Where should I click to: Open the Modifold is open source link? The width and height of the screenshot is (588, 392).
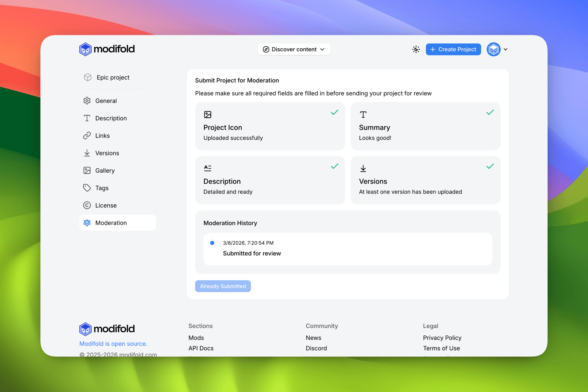113,344
